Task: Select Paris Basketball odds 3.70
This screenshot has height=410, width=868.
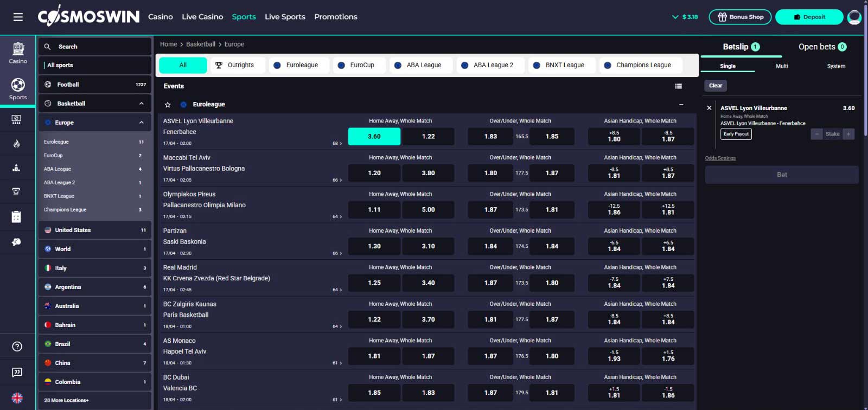Action: [428, 319]
